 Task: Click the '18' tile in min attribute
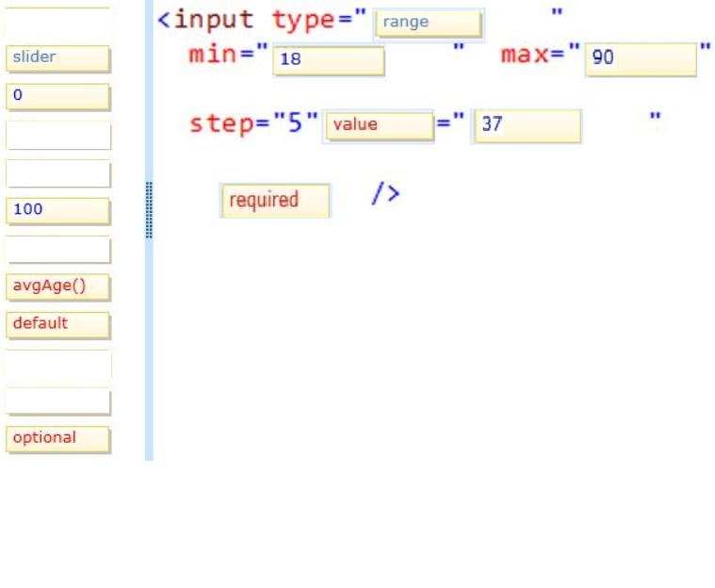pyautogui.click(x=329, y=60)
